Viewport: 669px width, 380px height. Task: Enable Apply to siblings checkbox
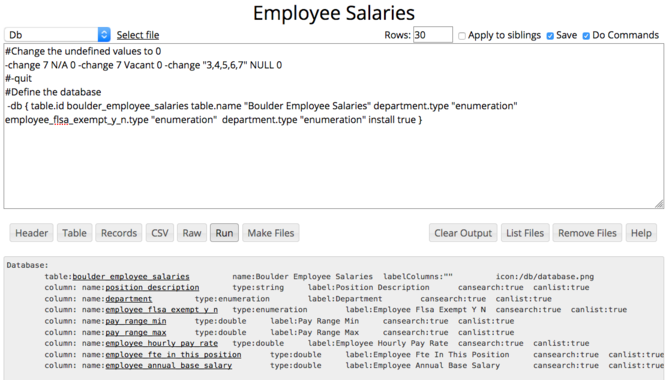click(462, 36)
